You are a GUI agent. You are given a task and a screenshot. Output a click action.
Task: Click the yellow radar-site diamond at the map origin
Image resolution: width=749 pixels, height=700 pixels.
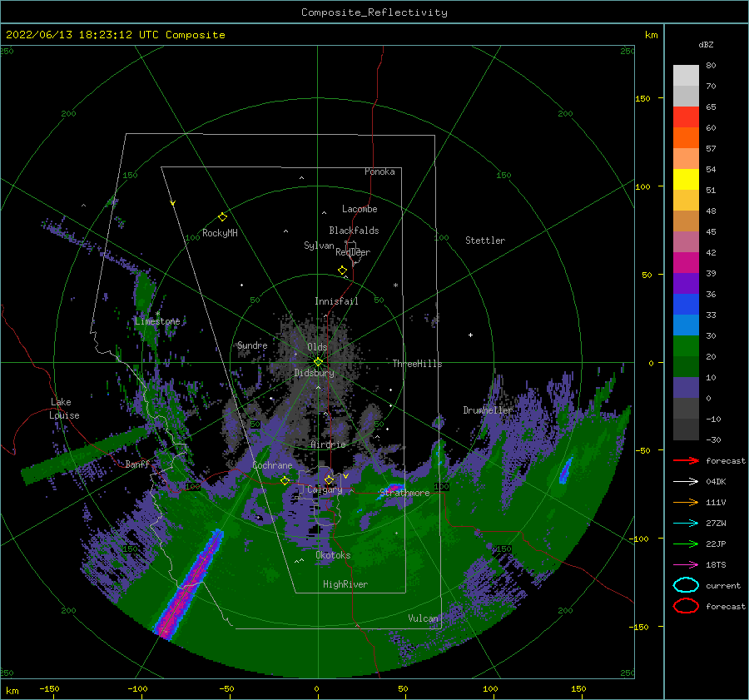[318, 362]
